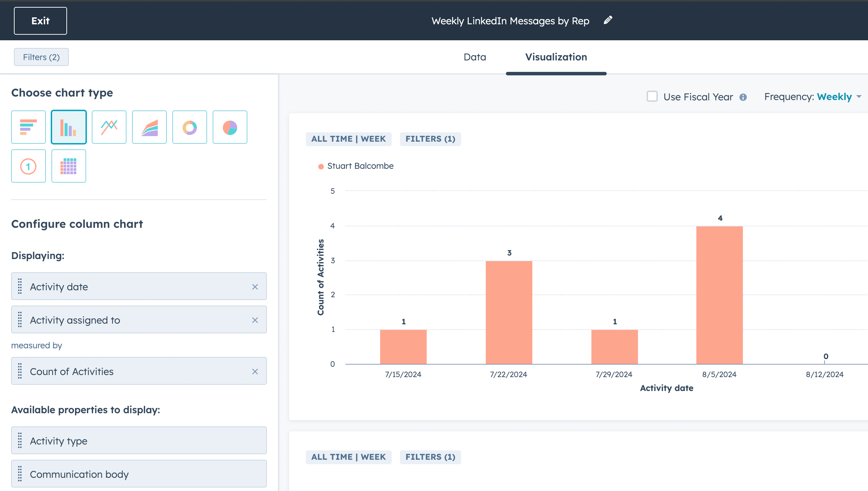Open the Filters (2) panel
868x491 pixels.
click(41, 57)
